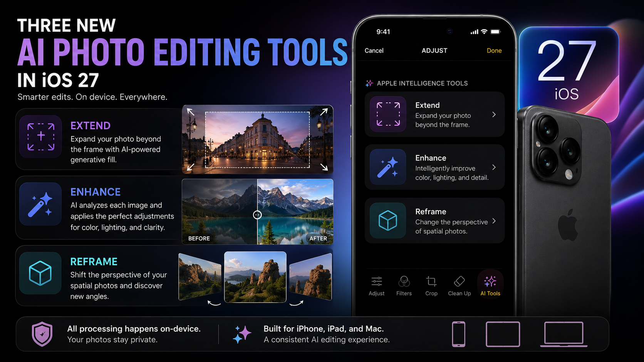The width and height of the screenshot is (644, 362).
Task: Click 'Your photos stay private.' text
Action: point(112,340)
